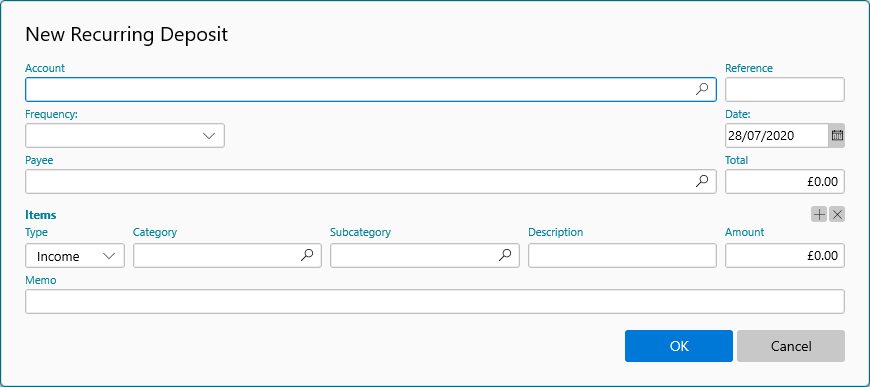Screen dimensions: 870x387
Task: Click the item Amount field
Action: coord(785,255)
